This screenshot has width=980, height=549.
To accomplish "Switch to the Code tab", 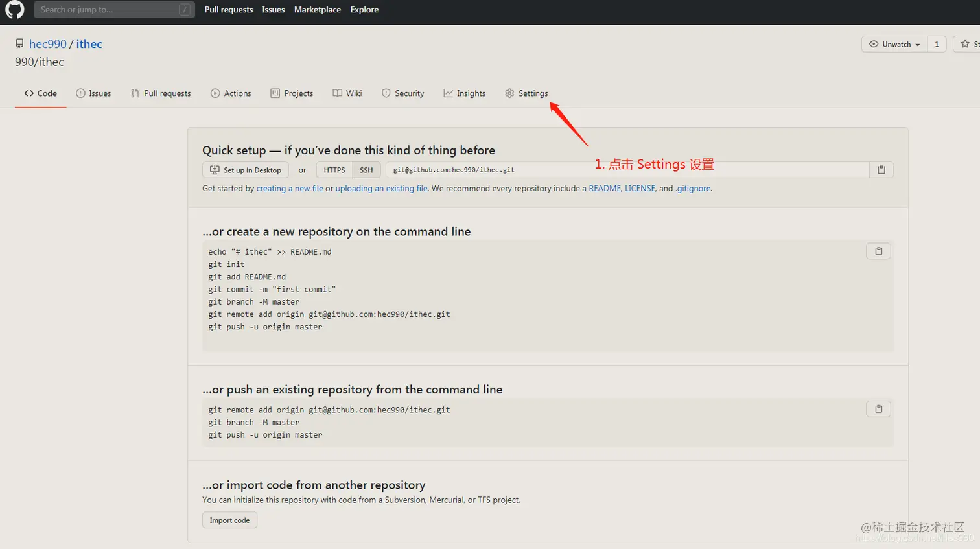I will point(40,93).
